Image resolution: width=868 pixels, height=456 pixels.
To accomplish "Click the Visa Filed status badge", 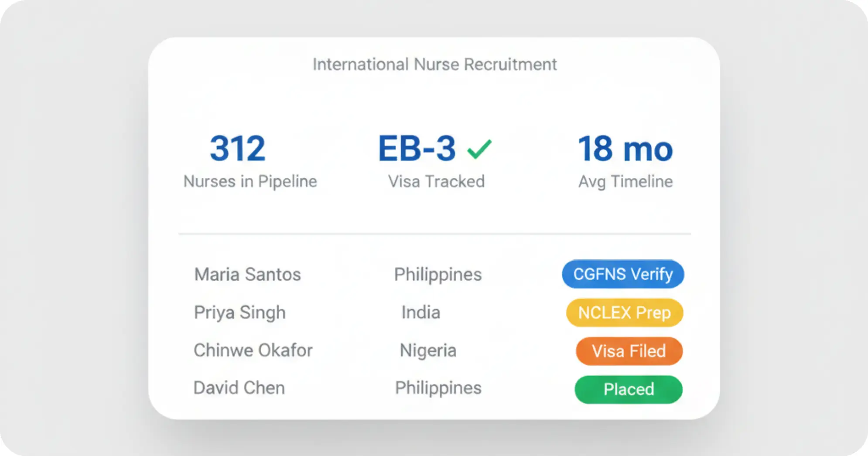I will point(629,351).
